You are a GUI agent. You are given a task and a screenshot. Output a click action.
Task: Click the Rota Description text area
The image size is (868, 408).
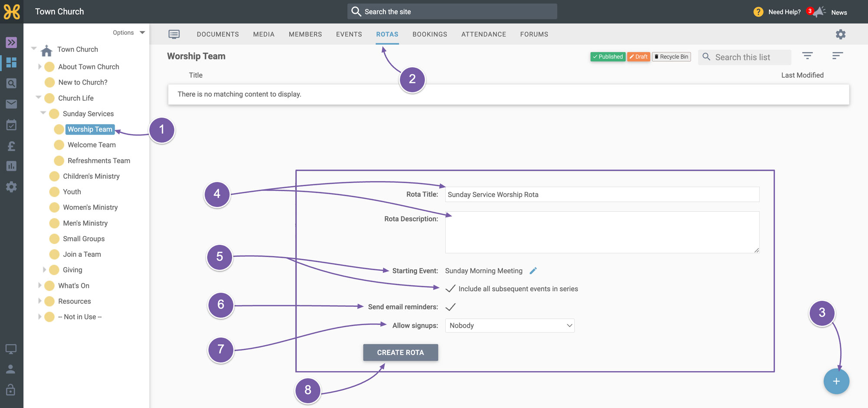[x=602, y=232]
